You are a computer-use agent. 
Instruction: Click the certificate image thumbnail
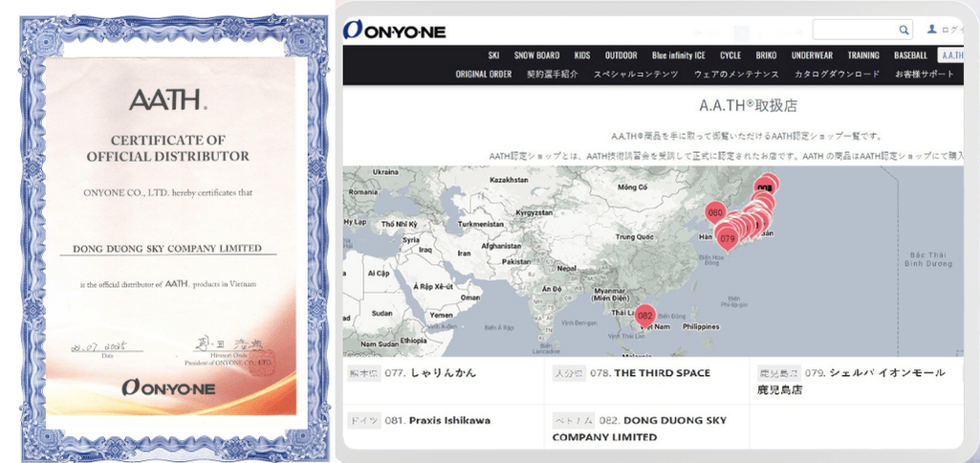pos(167,231)
